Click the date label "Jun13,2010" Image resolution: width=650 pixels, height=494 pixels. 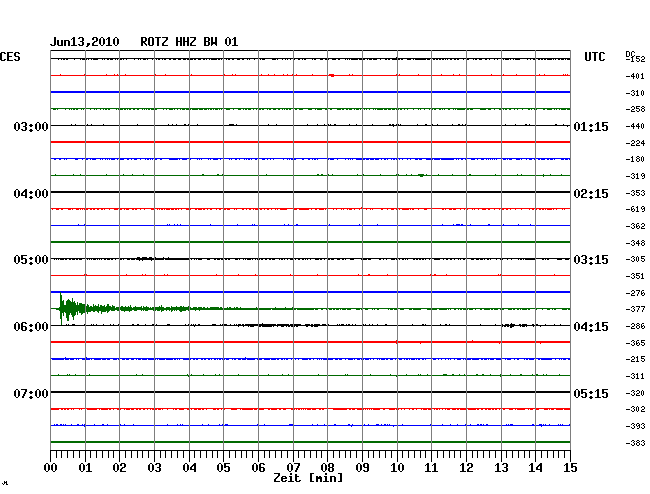(85, 42)
